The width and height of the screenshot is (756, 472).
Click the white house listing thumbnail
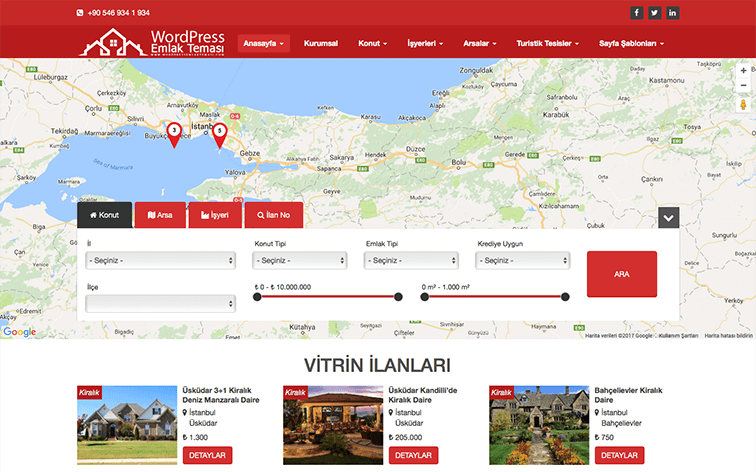click(x=127, y=425)
